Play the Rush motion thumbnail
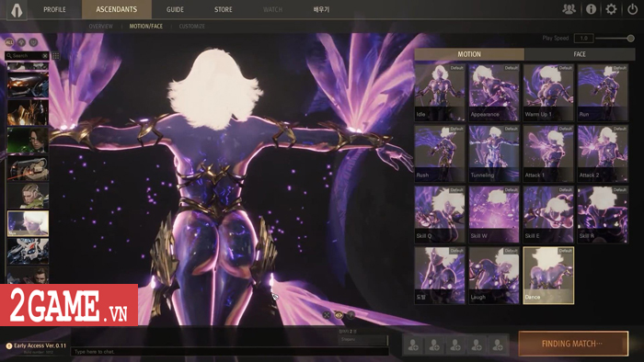 pyautogui.click(x=440, y=153)
